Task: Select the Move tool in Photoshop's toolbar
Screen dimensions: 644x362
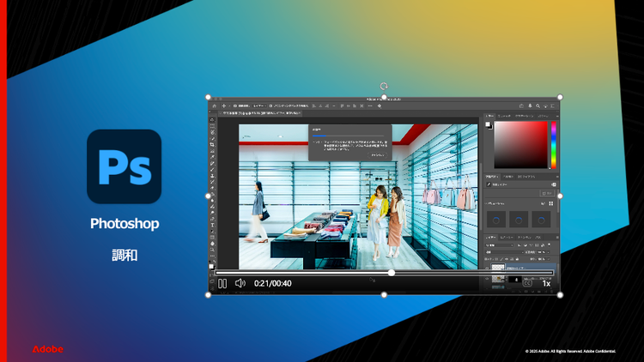Action: click(213, 120)
